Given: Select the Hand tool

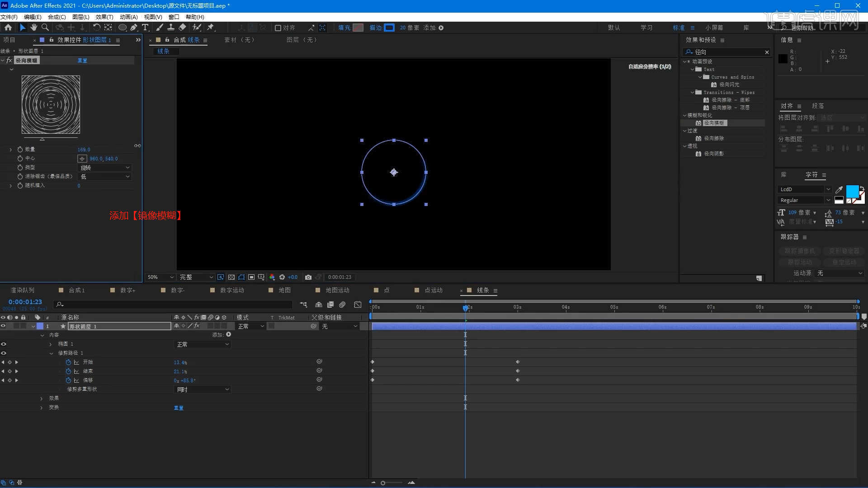Looking at the screenshot, I should click(33, 28).
